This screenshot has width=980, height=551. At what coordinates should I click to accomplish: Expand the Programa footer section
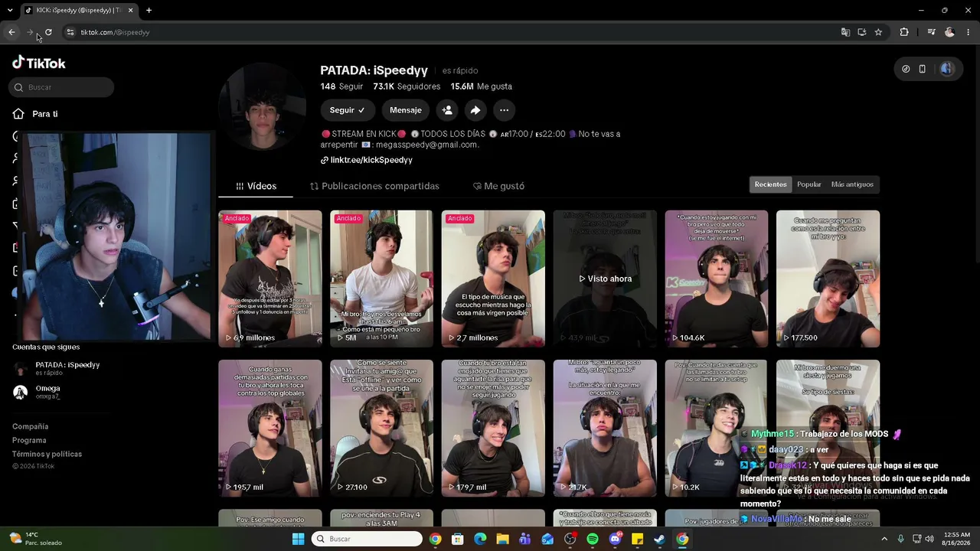tap(29, 441)
